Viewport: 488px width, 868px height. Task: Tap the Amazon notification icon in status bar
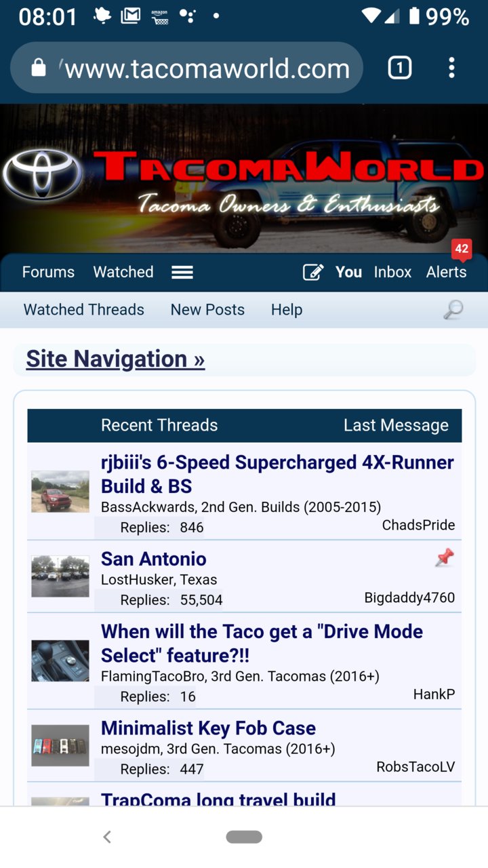[x=159, y=16]
